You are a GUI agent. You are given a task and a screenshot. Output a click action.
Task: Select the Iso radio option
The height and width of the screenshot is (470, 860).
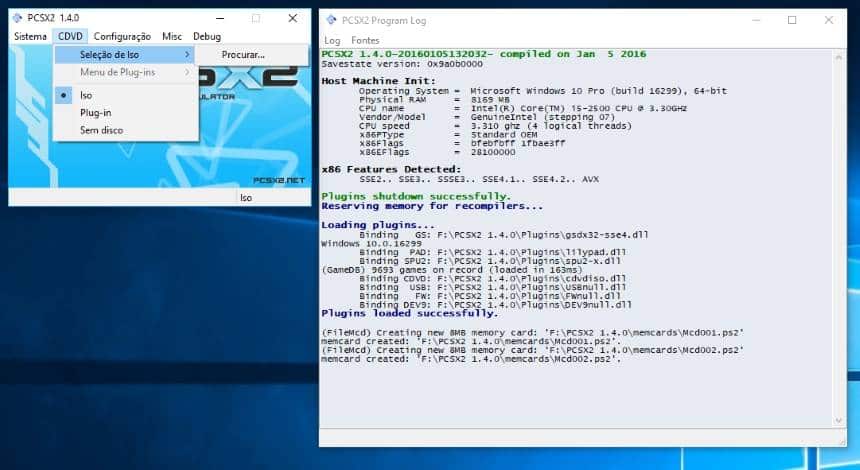[x=126, y=95]
